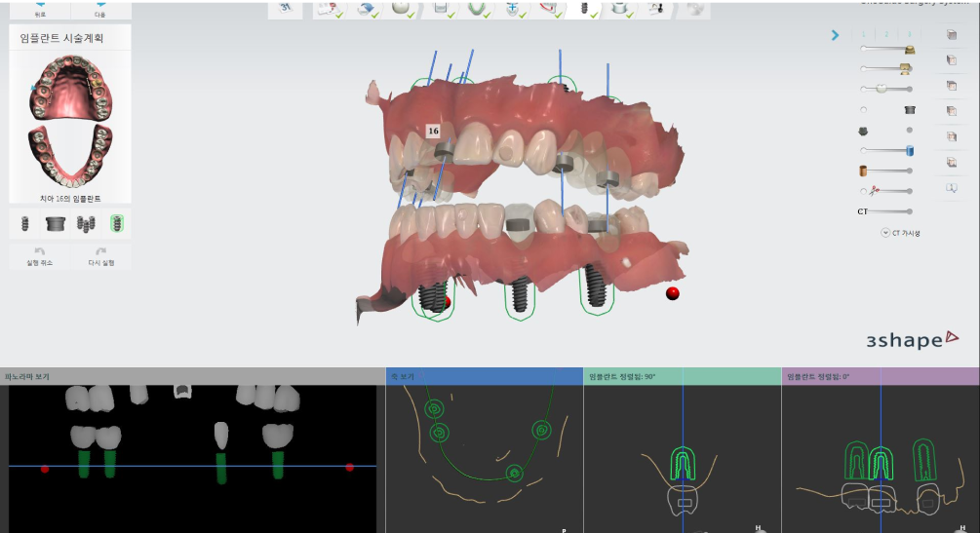This screenshot has height=533, width=980.
Task: Collapse the visibility panel with blue chevron
Action: 835,36
